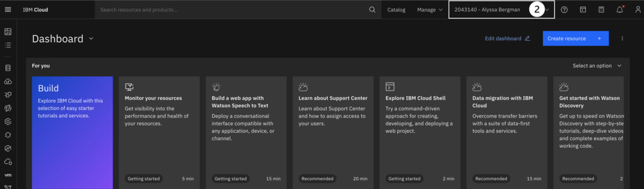Viewport: 644px width, 189px height.
Task: Click the dashboard overflow three-dot menu
Action: (x=622, y=38)
